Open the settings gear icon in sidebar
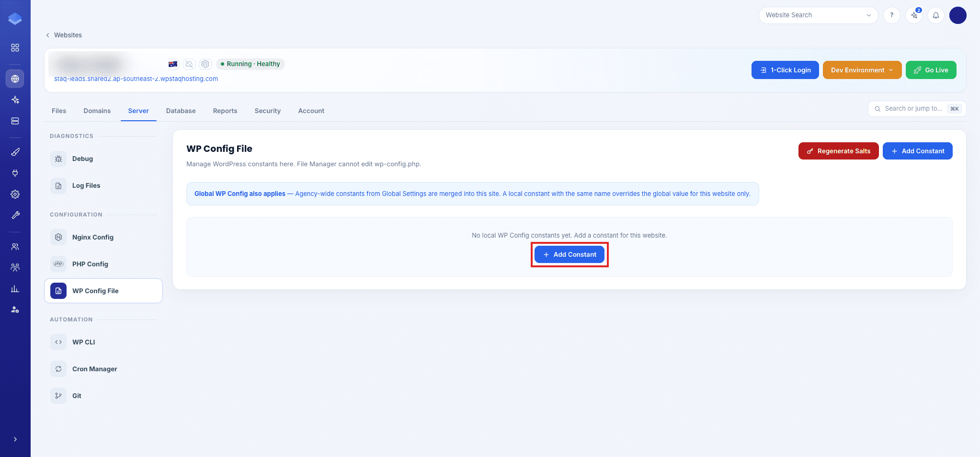 (x=15, y=194)
